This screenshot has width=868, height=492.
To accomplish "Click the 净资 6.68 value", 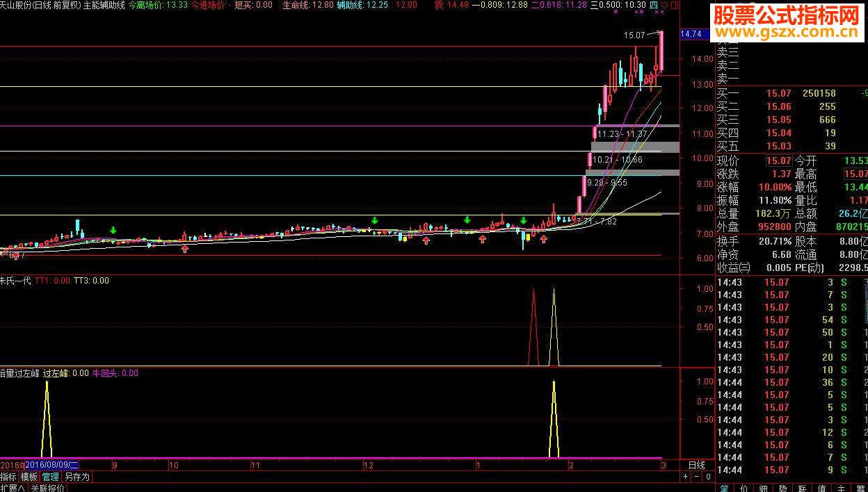I will 782,254.
